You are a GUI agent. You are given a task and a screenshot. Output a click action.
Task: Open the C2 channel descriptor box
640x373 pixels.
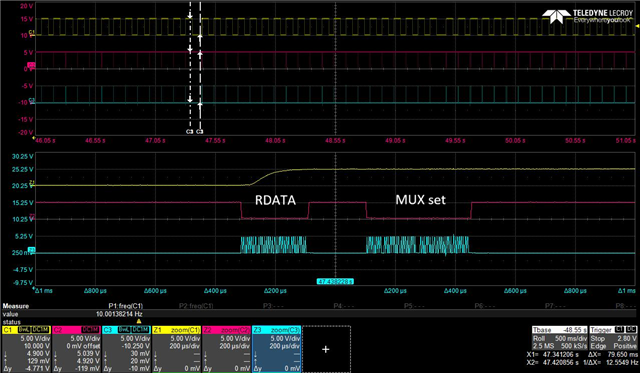(x=76, y=349)
